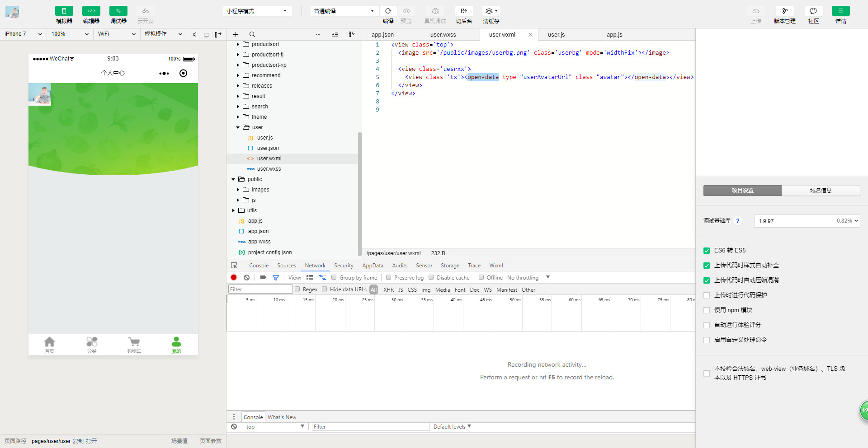Enable the 使用 npm 模块 checkbox
The width and height of the screenshot is (868, 448).
click(707, 310)
